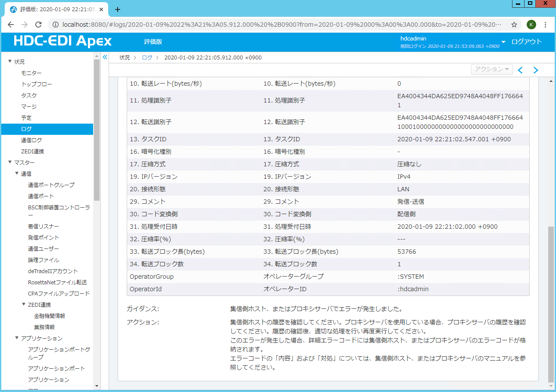The width and height of the screenshot is (556, 392).
Task: Open 論理ファイル in the sidebar
Action: [x=44, y=260]
